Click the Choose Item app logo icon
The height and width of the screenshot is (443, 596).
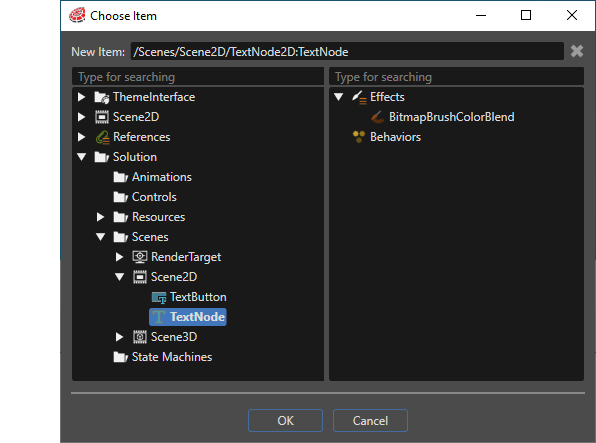77,16
